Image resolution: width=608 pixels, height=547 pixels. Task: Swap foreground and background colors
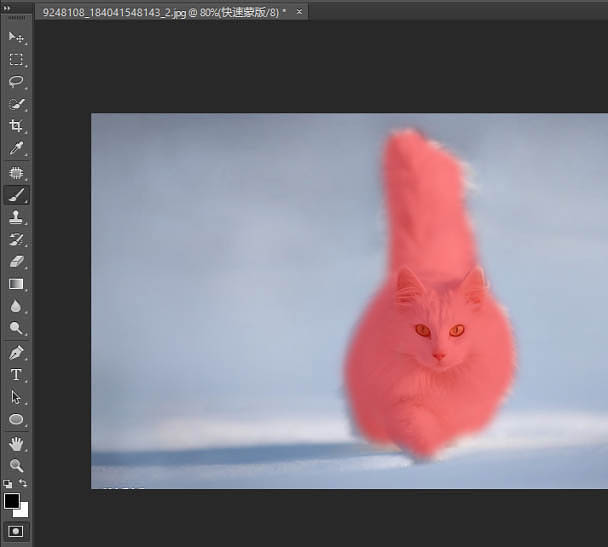tap(23, 483)
